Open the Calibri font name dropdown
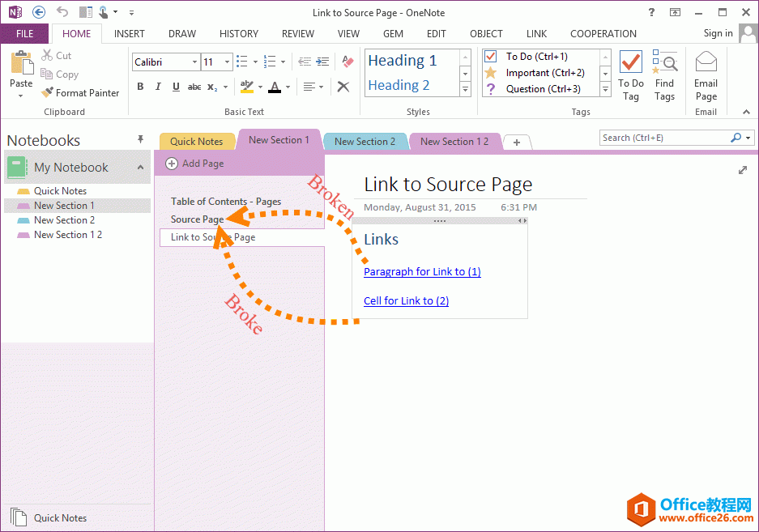This screenshot has height=532, width=759. (194, 62)
